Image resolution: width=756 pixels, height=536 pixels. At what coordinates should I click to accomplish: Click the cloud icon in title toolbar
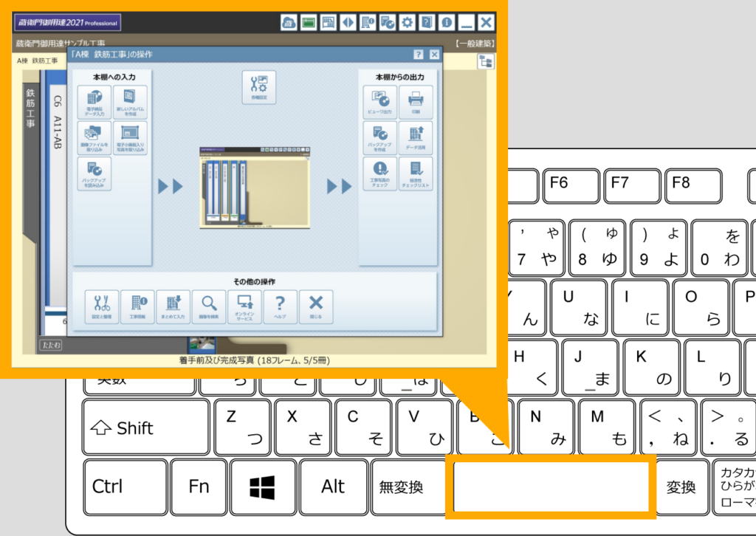click(289, 23)
